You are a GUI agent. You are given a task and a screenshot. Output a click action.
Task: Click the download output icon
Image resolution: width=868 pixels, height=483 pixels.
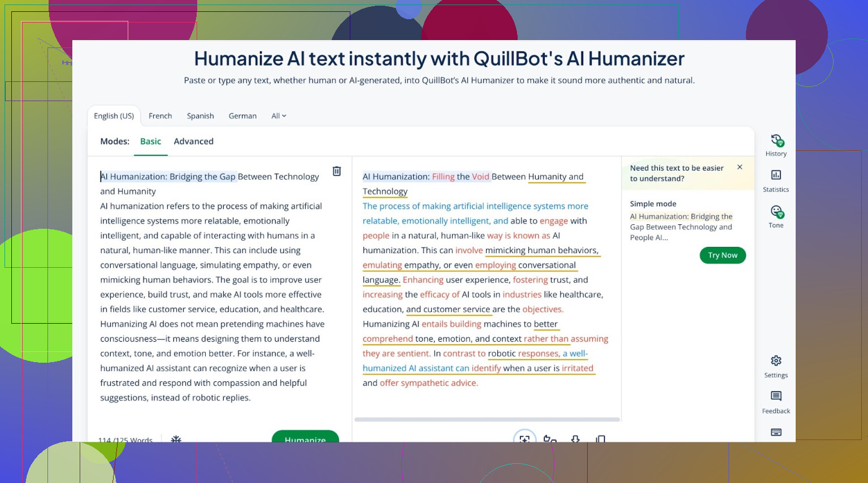click(575, 438)
